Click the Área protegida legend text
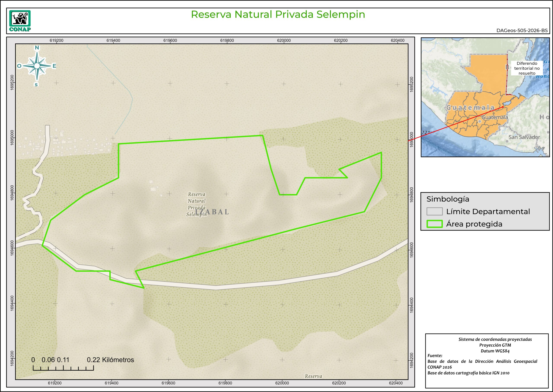This screenshot has height=392, width=553. pyautogui.click(x=474, y=224)
